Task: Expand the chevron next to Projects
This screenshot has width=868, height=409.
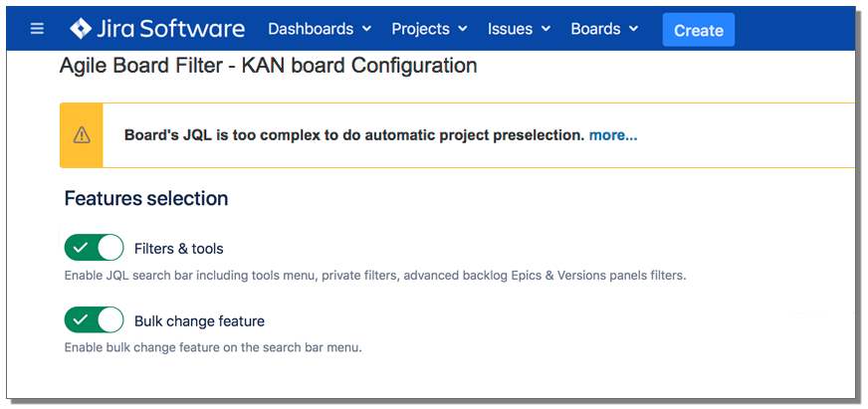Action: (463, 30)
